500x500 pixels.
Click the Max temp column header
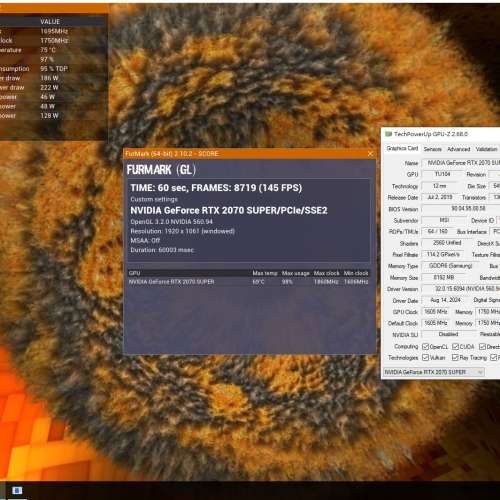pos(265,273)
